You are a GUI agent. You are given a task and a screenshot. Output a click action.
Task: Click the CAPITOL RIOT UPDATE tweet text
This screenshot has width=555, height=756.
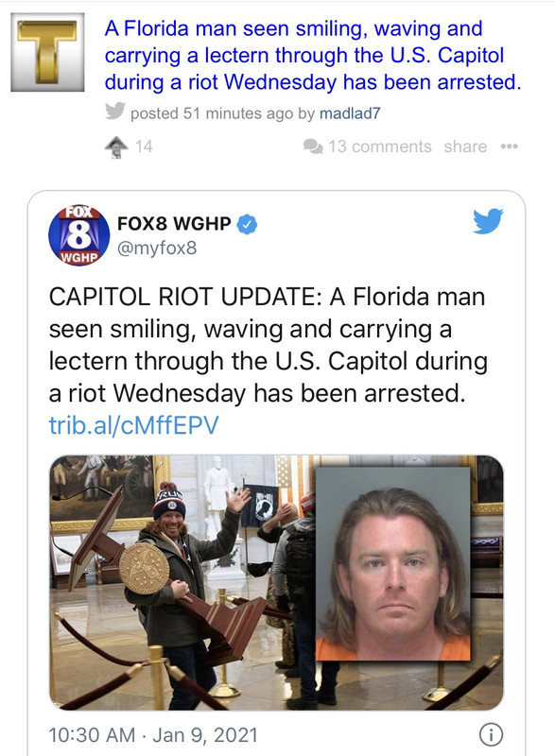pyautogui.click(x=269, y=345)
